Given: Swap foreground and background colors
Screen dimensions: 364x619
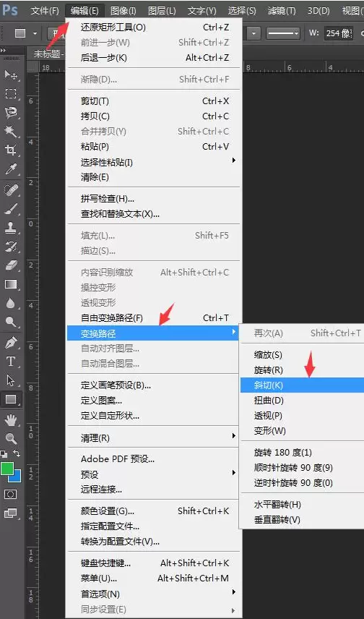Looking at the screenshot, I should point(17,453).
